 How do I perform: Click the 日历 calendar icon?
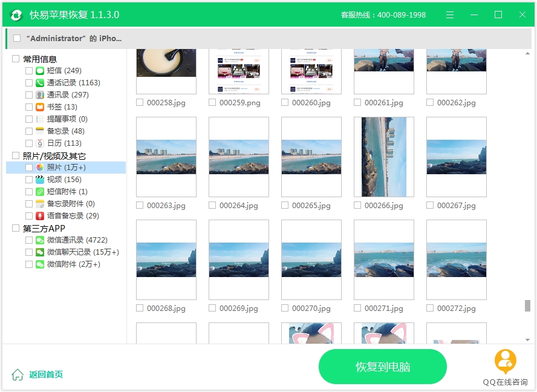click(x=40, y=143)
